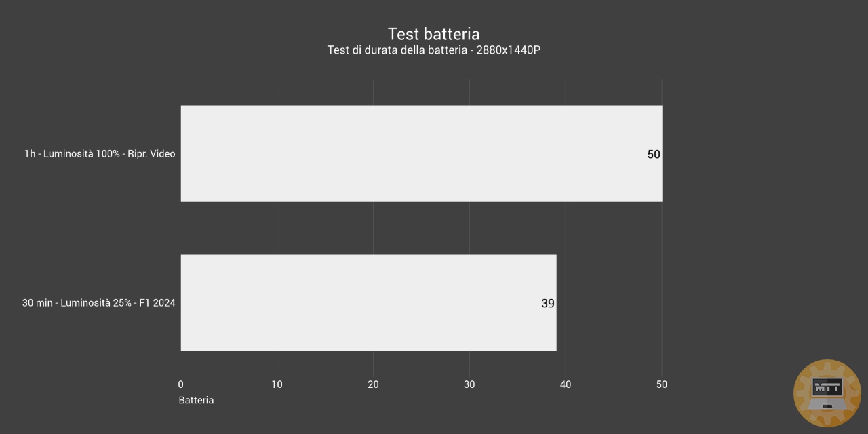Click the data label 50 inside the bar

(x=654, y=155)
